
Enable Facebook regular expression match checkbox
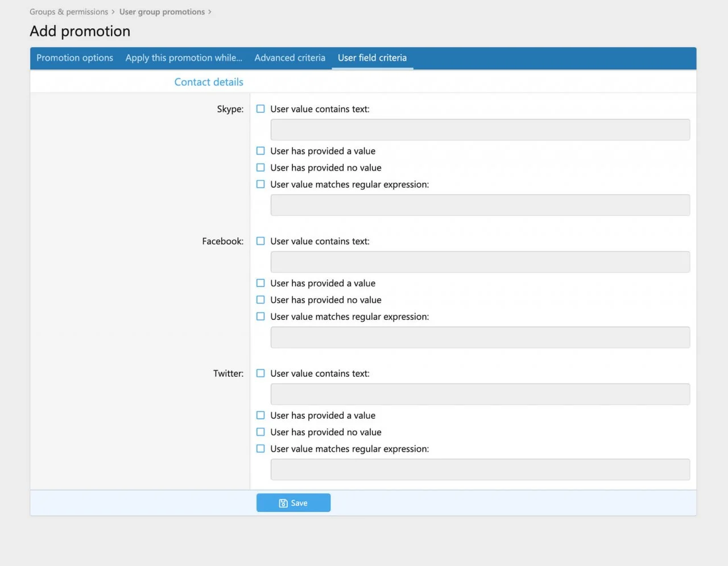(260, 317)
